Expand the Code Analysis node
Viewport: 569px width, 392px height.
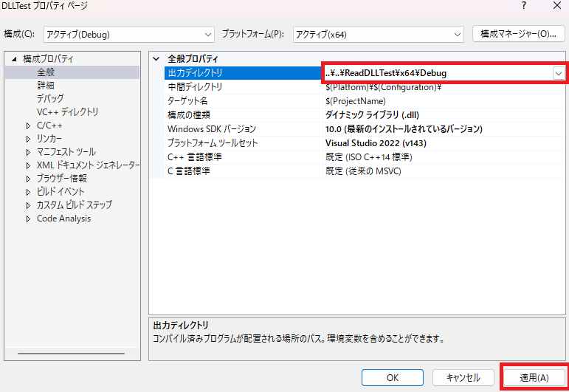pyautogui.click(x=28, y=219)
